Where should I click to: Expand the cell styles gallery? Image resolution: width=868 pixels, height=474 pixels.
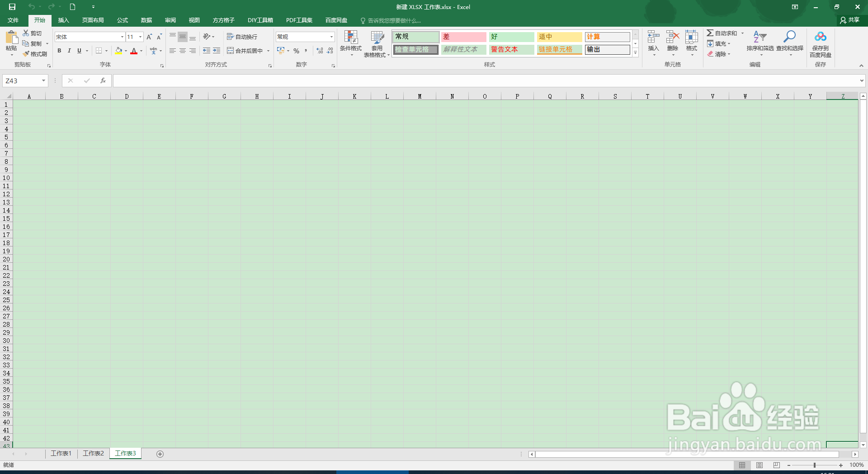(635, 53)
